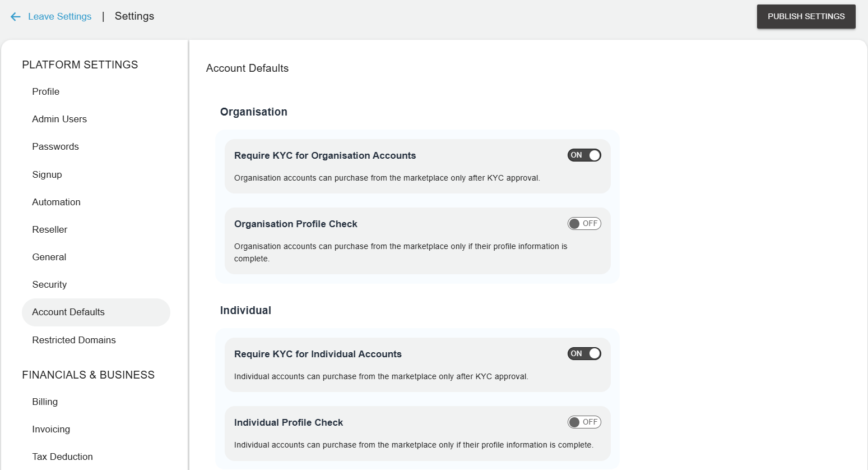Open Leave Settings link
Screen dimensions: 868x470
pyautogui.click(x=59, y=16)
